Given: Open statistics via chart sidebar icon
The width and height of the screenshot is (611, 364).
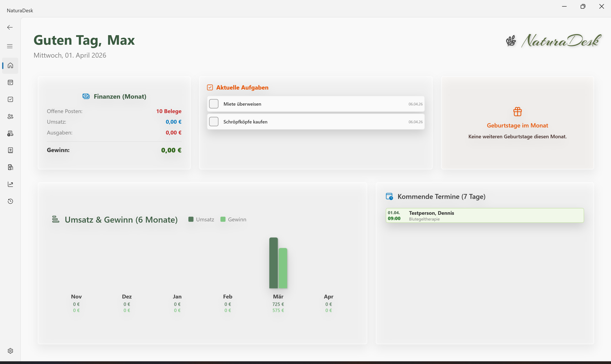Looking at the screenshot, I should 10,184.
